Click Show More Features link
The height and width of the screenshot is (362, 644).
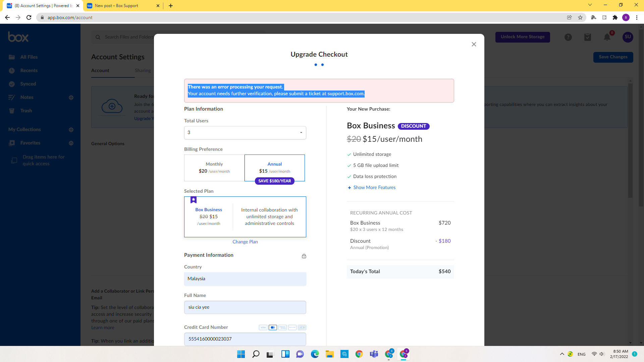[374, 187]
